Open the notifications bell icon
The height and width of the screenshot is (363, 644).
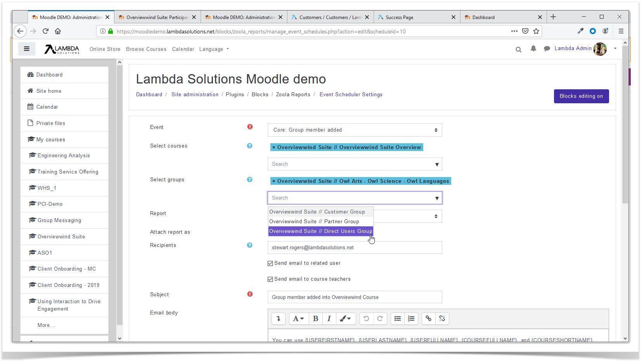pyautogui.click(x=533, y=49)
